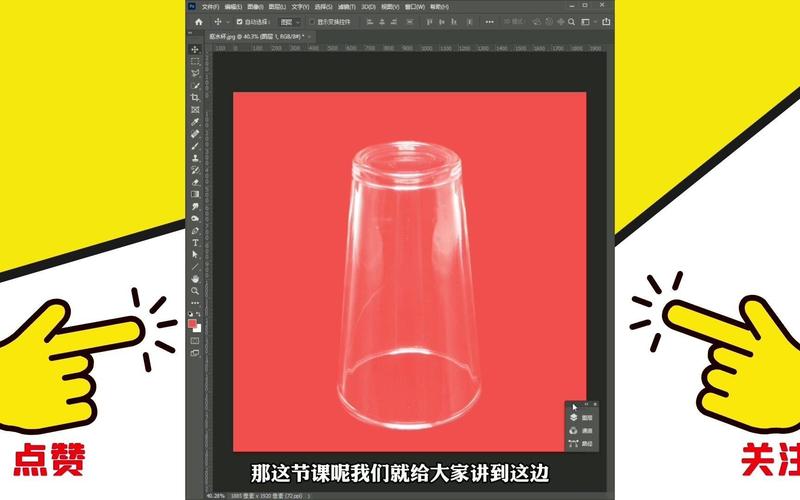The image size is (800, 500).
Task: Click the Home icon in options bar
Action: pos(198,21)
